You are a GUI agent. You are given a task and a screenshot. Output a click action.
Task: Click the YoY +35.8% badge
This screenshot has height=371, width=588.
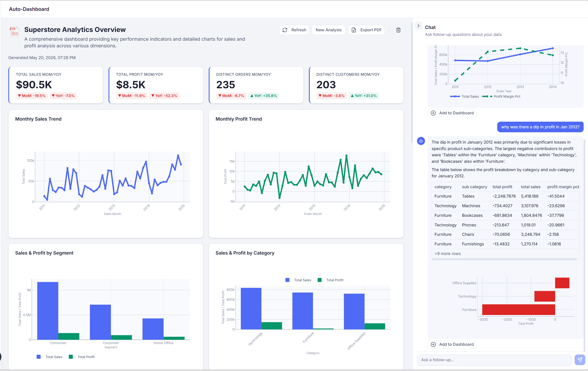click(x=263, y=96)
